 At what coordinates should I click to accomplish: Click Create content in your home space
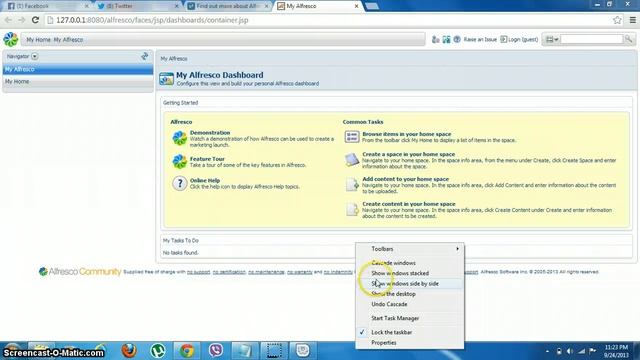click(x=409, y=204)
